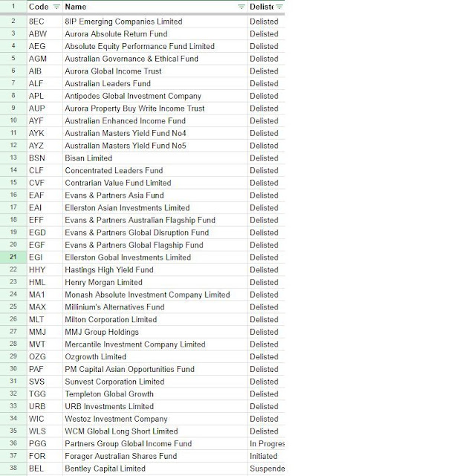Viewport: 466px width, 476px height.
Task: Click 'Hastings High Yield Fund' cell
Action: pos(155,270)
